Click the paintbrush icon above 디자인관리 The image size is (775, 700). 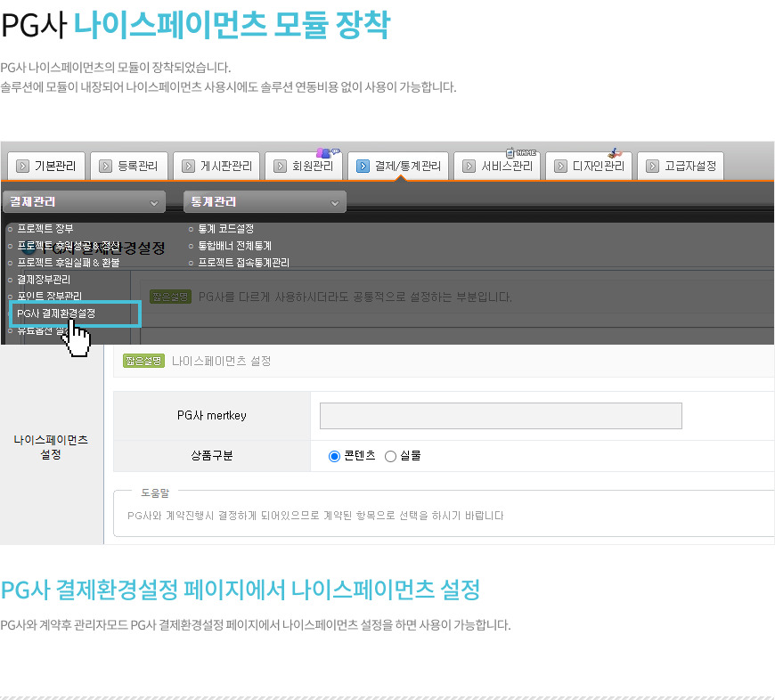tap(615, 152)
